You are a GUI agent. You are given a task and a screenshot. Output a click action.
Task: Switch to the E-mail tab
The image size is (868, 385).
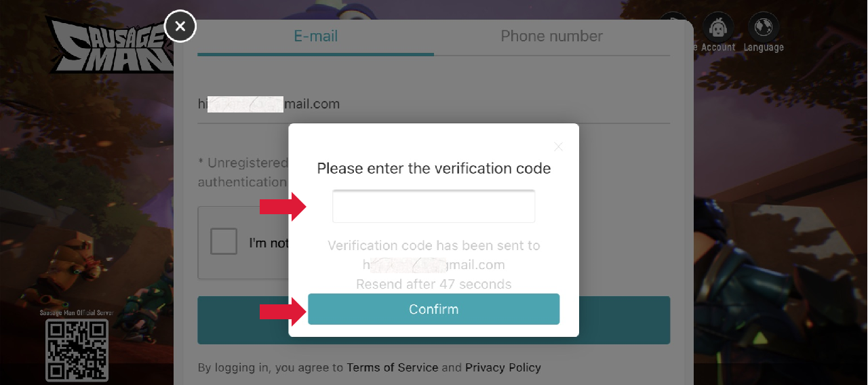tap(315, 37)
